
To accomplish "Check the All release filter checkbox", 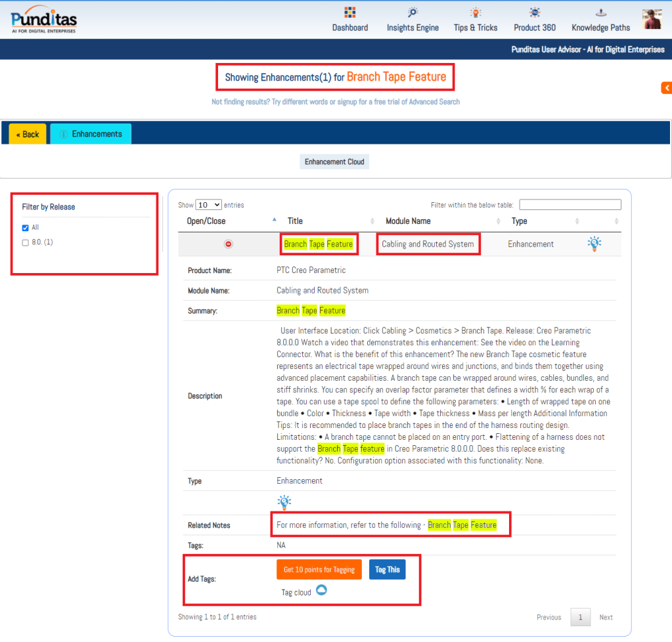I will 26,228.
